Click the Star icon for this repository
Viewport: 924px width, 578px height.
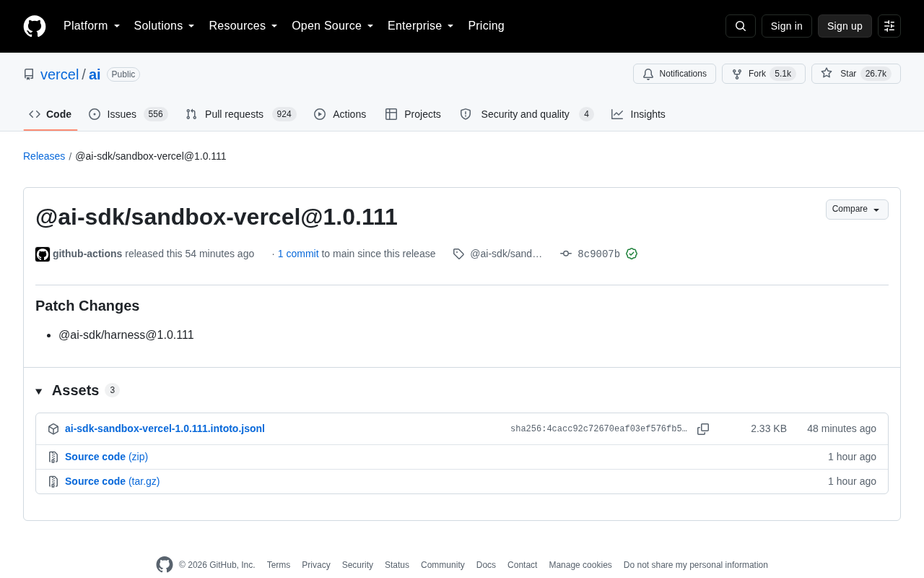tap(827, 73)
